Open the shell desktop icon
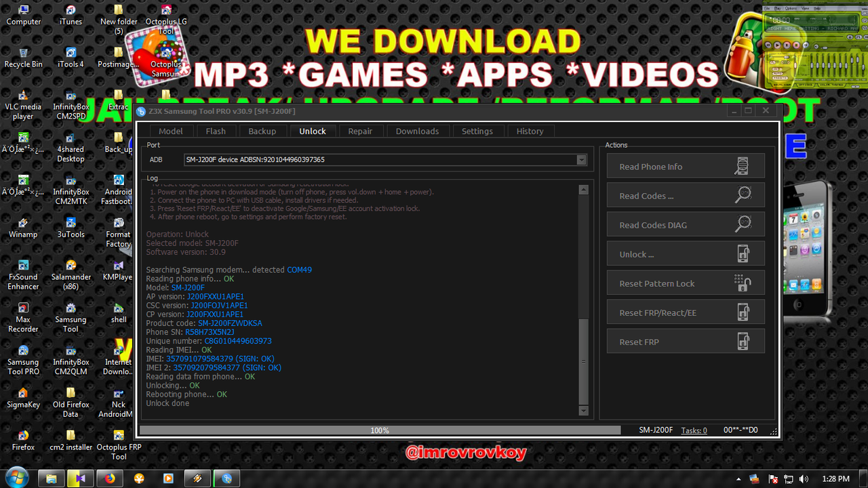Screen dimensions: 868x488 coord(119,313)
